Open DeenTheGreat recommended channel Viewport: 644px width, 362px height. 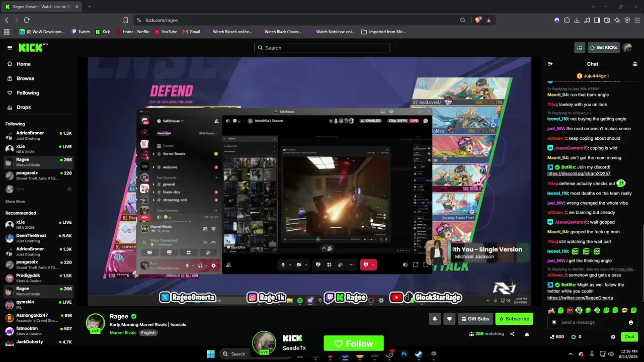point(38,238)
